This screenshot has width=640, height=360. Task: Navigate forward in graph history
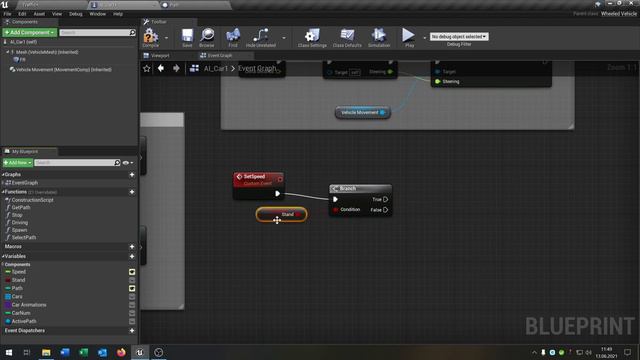click(x=176, y=68)
